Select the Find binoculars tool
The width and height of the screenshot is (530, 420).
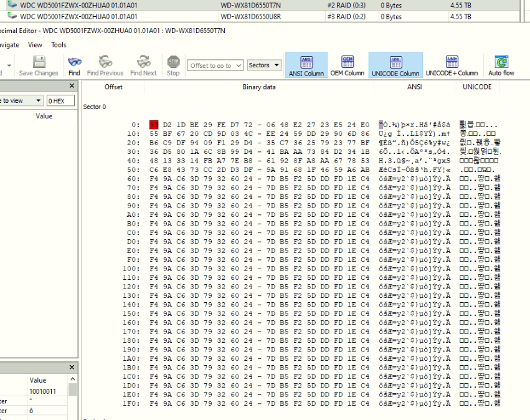[x=74, y=65]
